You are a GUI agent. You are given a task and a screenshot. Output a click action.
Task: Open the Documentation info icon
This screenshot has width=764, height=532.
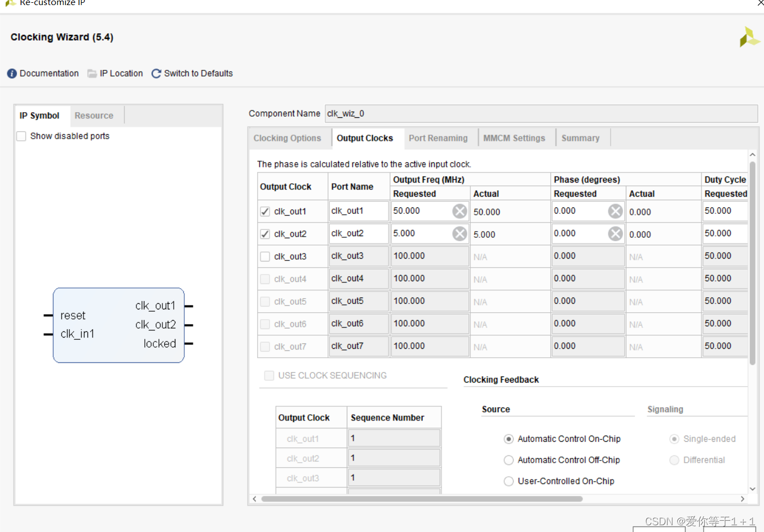(x=12, y=74)
